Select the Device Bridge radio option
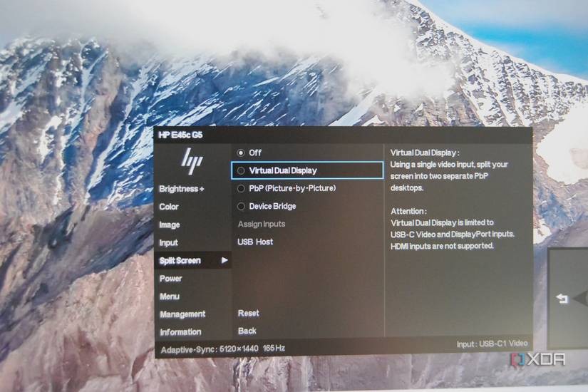Viewport: 588px width, 392px height. (241, 206)
